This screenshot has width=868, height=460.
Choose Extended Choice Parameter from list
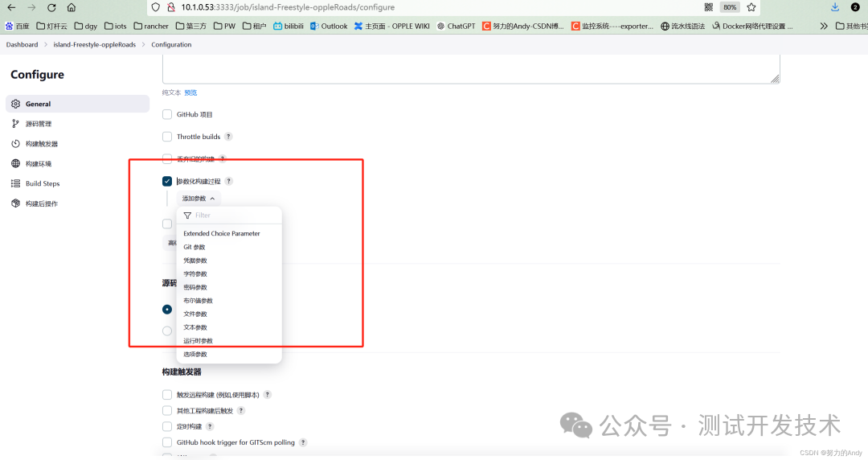click(229, 233)
